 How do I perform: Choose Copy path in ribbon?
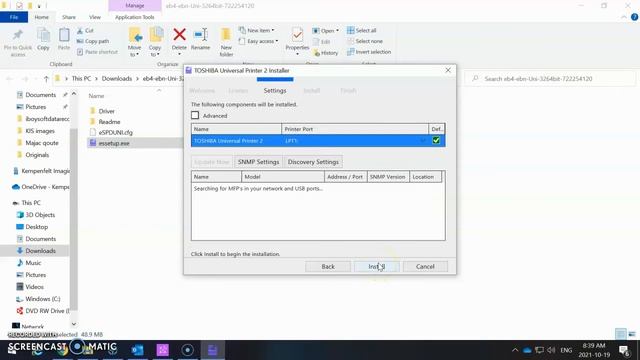click(x=93, y=41)
